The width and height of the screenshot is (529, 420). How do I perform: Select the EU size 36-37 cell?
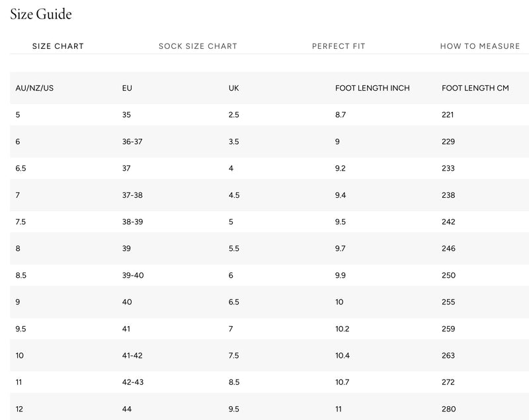pyautogui.click(x=132, y=142)
